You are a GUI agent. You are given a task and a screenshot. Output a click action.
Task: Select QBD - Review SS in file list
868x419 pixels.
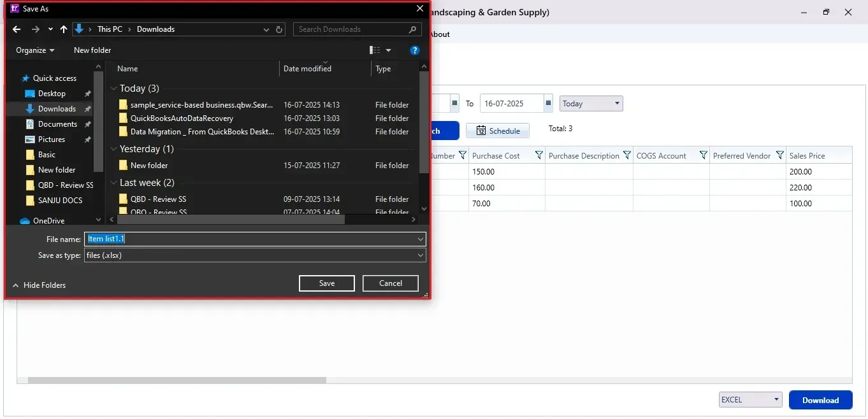click(x=158, y=199)
